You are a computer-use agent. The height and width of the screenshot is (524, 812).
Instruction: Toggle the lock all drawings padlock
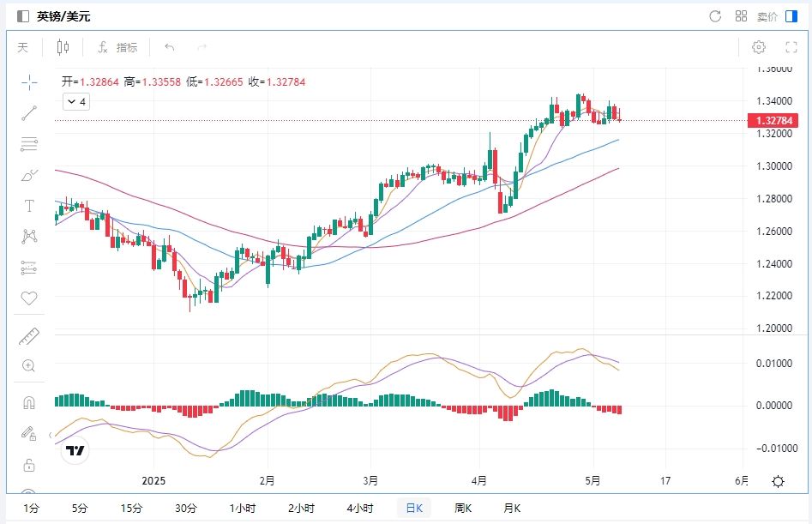[x=29, y=465]
